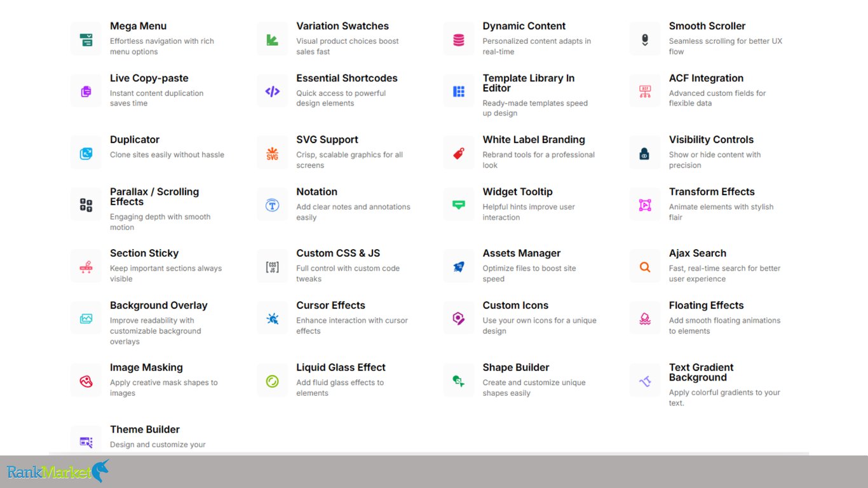Open the Dynamic Content heading
Screen dimensions: 868x488
(x=524, y=26)
